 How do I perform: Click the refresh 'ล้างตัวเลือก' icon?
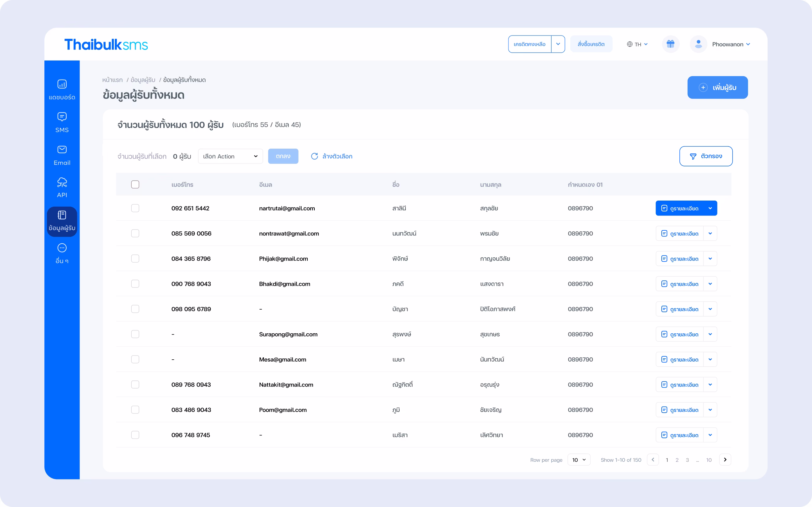[x=314, y=156]
